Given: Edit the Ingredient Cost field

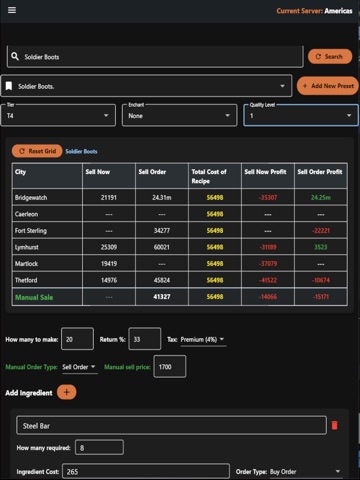Looking at the screenshot, I should coord(146,471).
